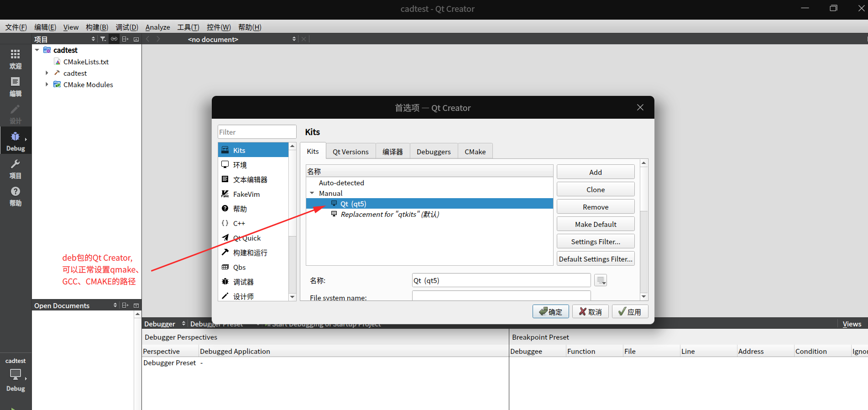Open the cadtest Debug kit selector
Viewport: 868px width, 410px height.
[16, 375]
